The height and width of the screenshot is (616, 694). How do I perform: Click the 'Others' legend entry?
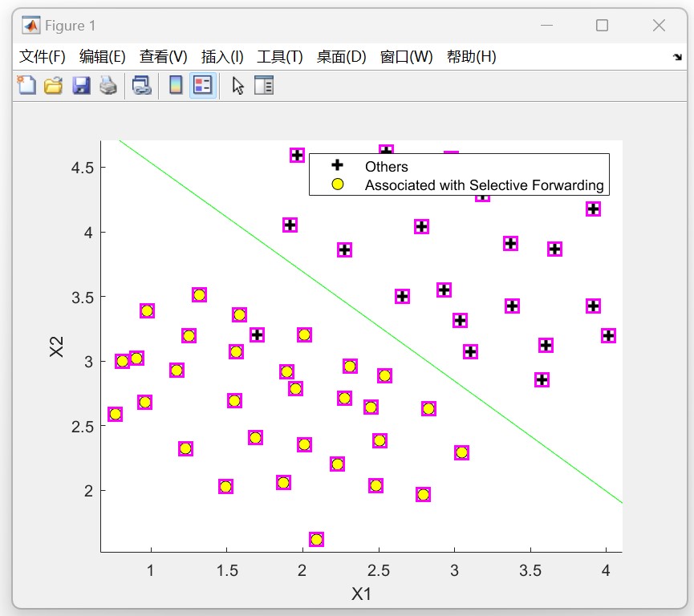(387, 166)
